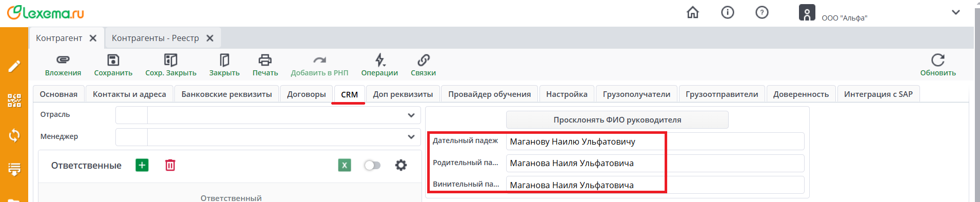Viewport: 980px width, 202px height.
Task: Add a responsible person with green plus
Action: (x=142, y=165)
